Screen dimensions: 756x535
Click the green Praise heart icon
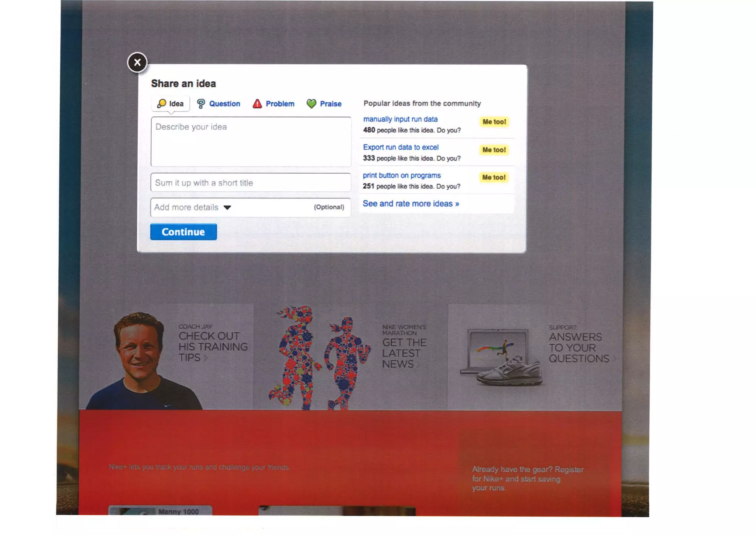(311, 104)
